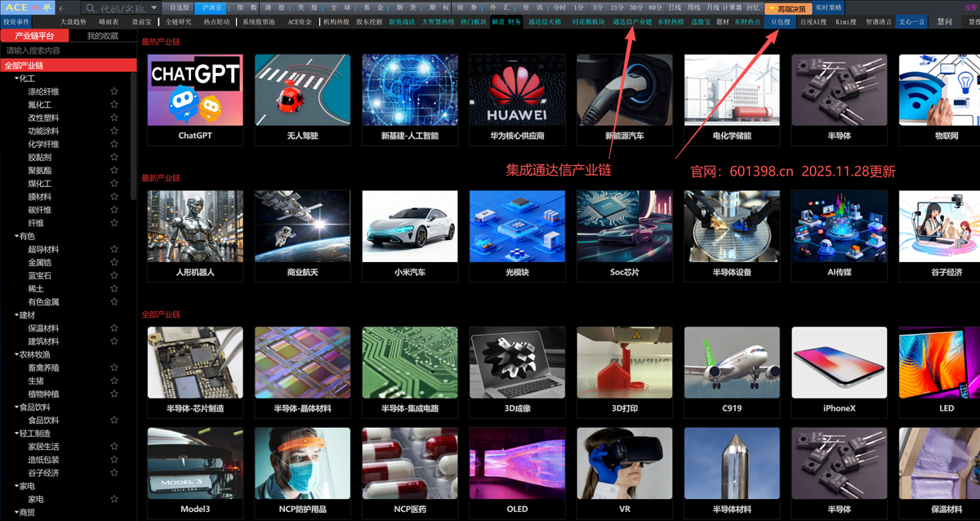Open the OLED chain card
The height and width of the screenshot is (521, 980).
click(517, 474)
